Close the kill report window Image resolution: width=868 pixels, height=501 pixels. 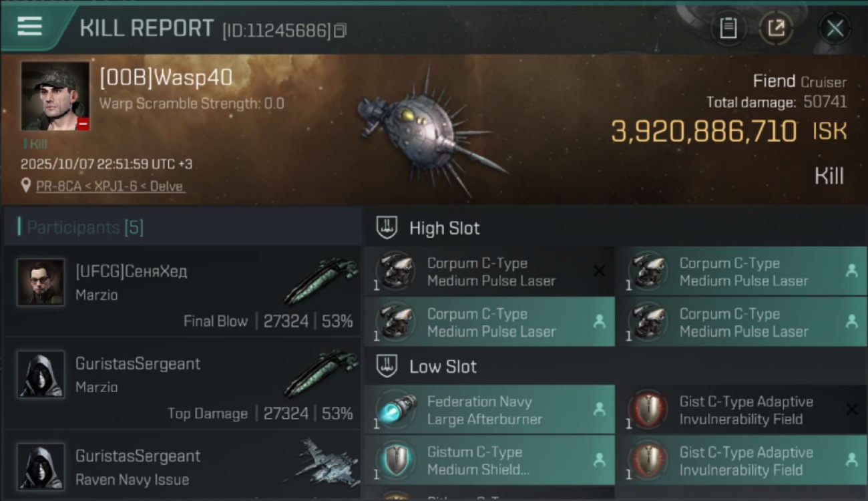(835, 28)
